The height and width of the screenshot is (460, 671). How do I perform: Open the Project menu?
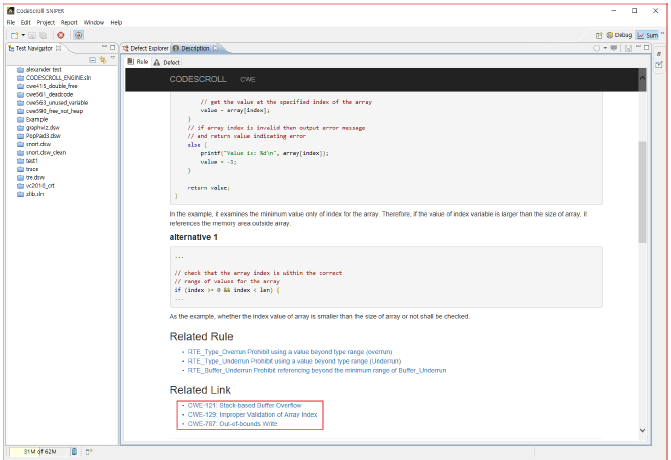tap(46, 22)
